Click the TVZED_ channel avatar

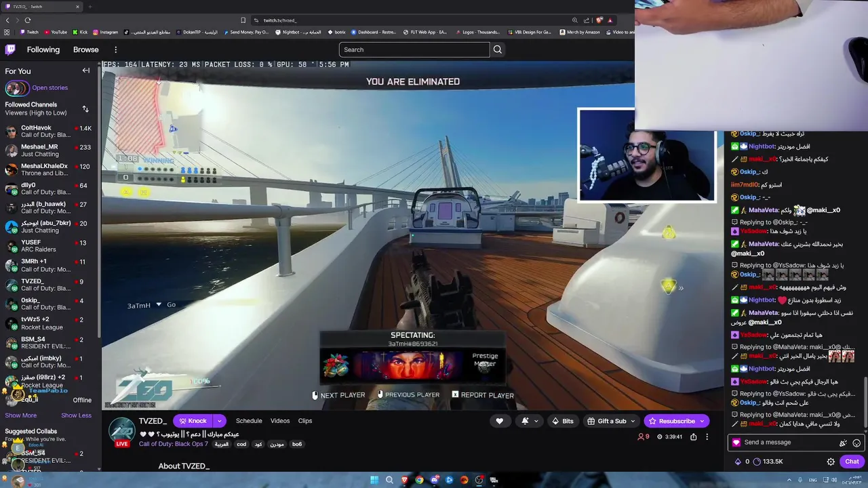pos(122,430)
